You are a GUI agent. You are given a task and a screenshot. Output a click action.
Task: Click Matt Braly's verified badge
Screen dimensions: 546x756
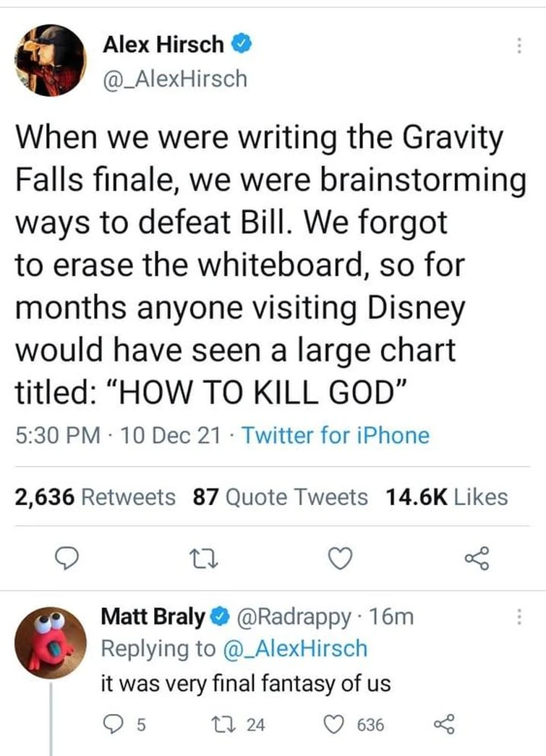(x=218, y=617)
